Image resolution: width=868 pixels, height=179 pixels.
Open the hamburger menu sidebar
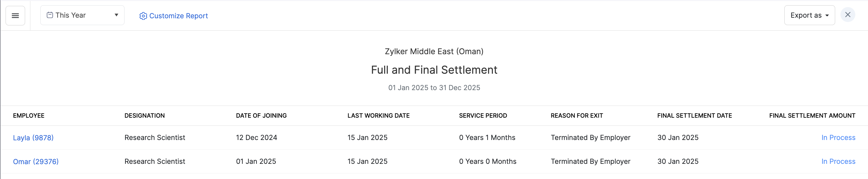[x=15, y=15]
